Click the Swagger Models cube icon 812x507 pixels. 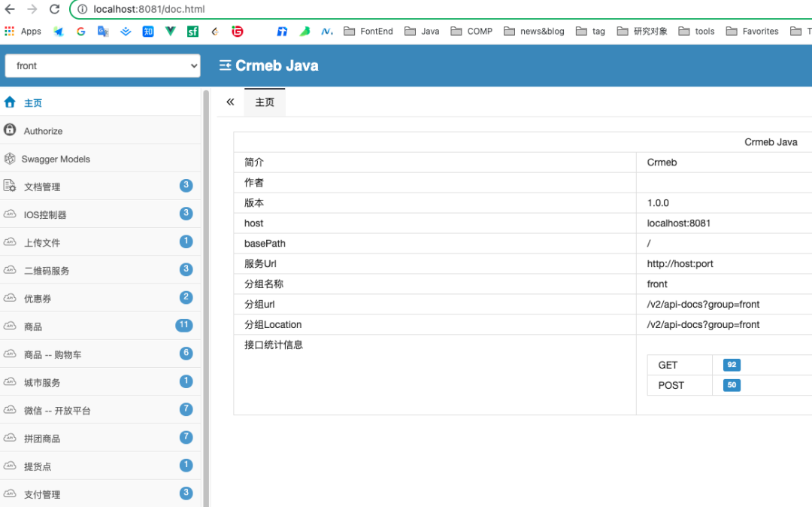point(10,159)
